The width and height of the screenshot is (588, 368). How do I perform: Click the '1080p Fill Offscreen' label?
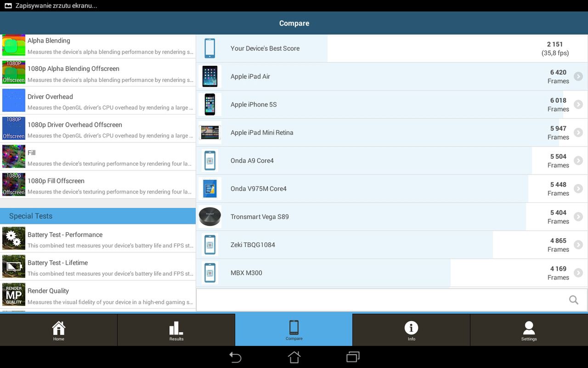coord(56,181)
